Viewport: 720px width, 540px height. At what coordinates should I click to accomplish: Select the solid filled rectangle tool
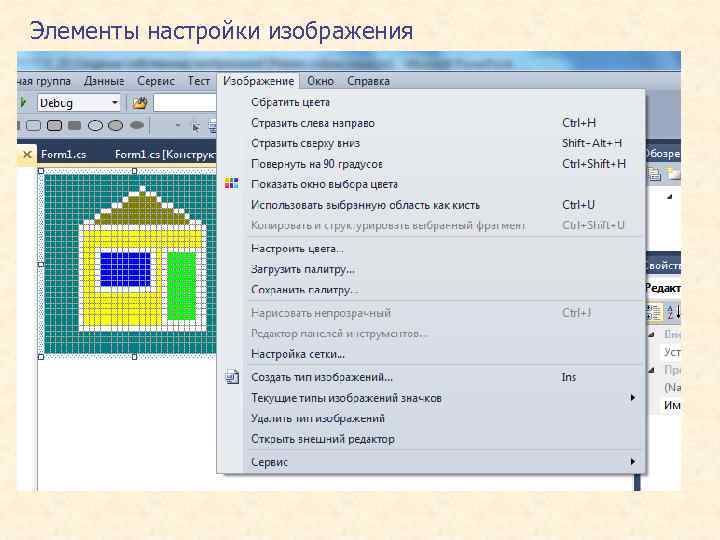pos(74,125)
